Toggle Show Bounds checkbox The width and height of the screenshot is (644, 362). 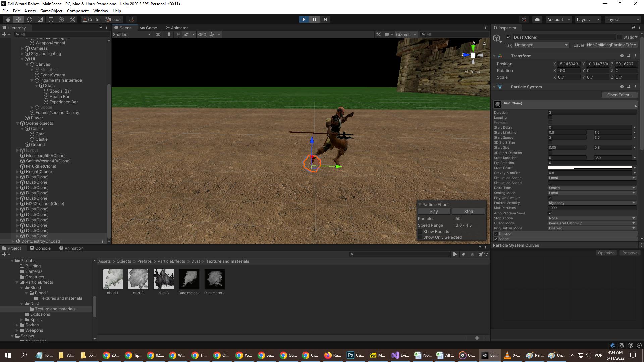pyautogui.click(x=420, y=232)
